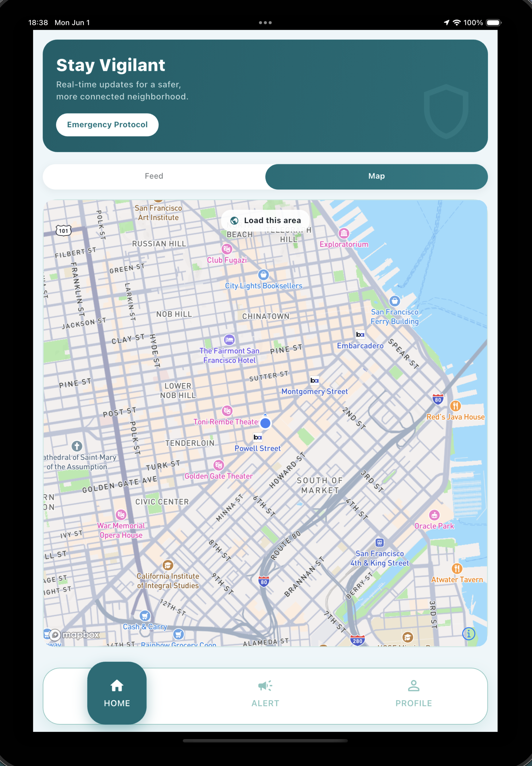
Task: Tap the Golden Gate Theater marker icon
Action: tap(218, 465)
